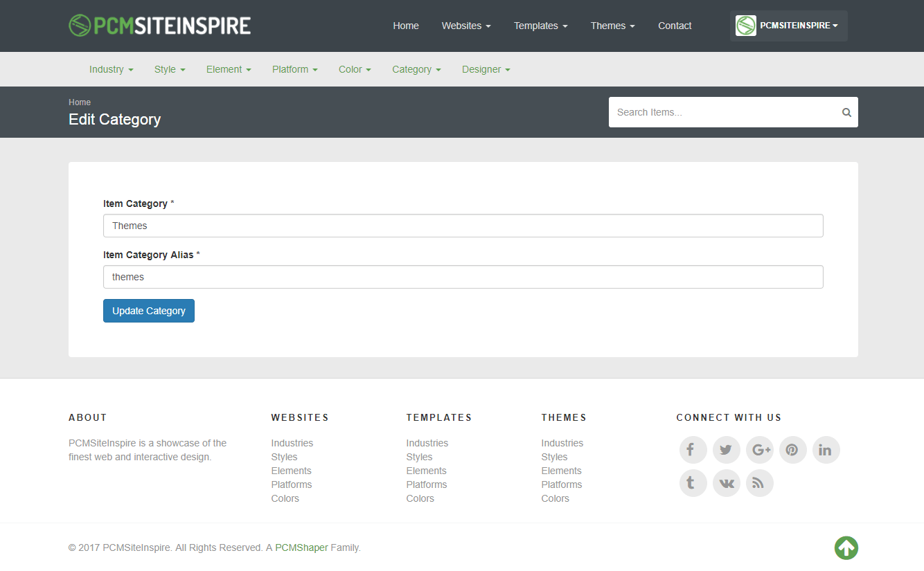Expand the Platform filter dropdown
This screenshot has height=571, width=924.
point(294,69)
